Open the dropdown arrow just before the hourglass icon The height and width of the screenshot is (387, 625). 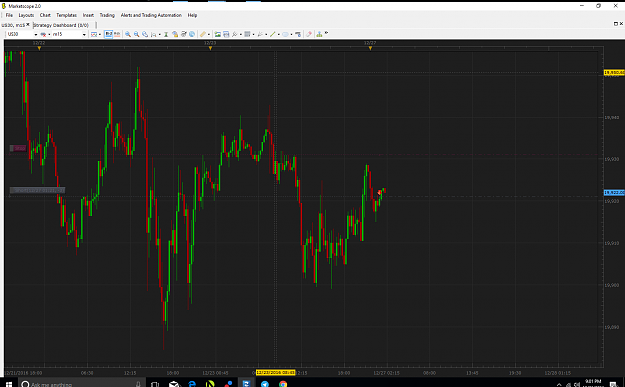tap(159, 35)
